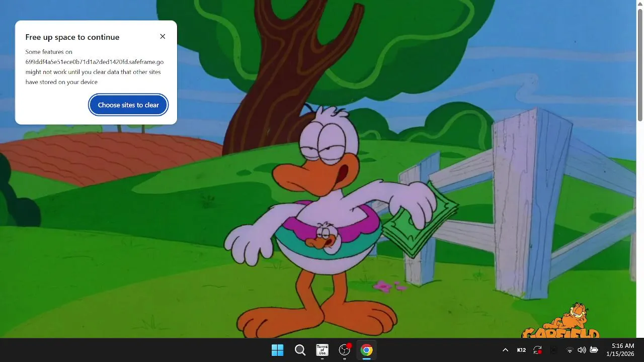Click the K12 tray icon

[x=521, y=350]
